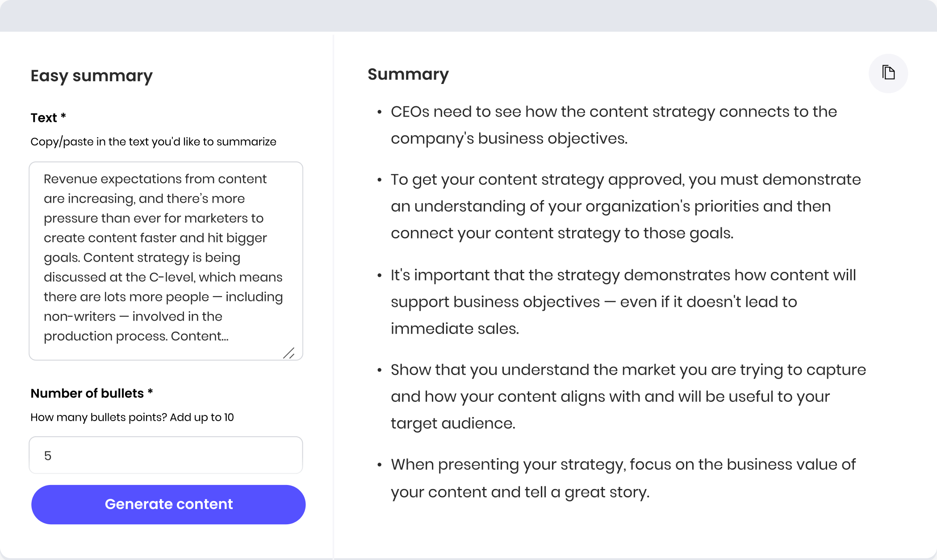Select the bullet mentioning immediate sales
Viewport: 937px width, 560px height.
(x=623, y=301)
